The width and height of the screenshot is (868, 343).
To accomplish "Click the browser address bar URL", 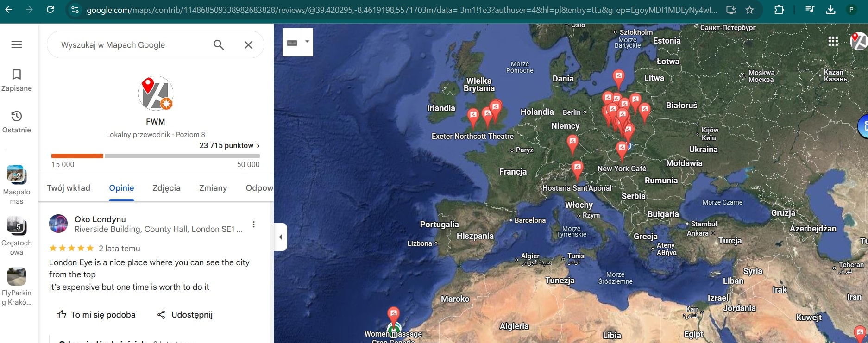I will tap(402, 10).
